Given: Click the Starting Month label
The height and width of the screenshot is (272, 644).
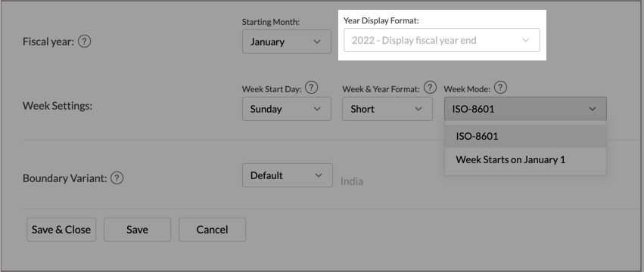Looking at the screenshot, I should [271, 22].
